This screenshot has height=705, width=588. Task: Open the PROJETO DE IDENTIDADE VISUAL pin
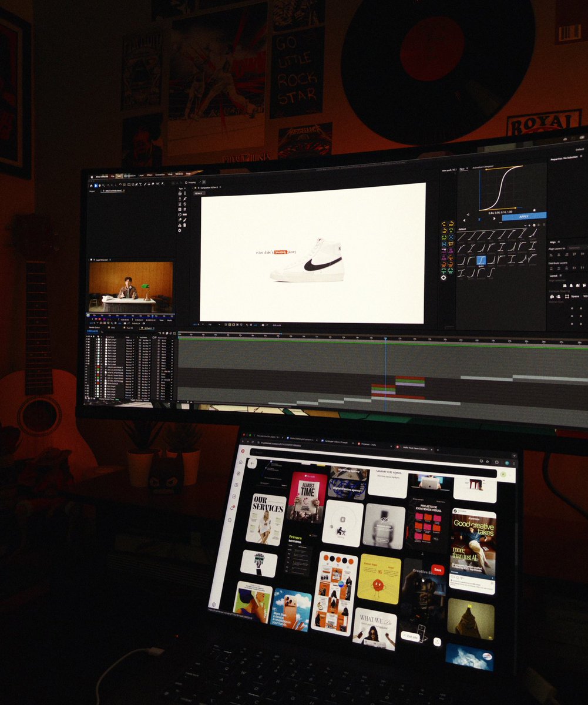pos(427,525)
